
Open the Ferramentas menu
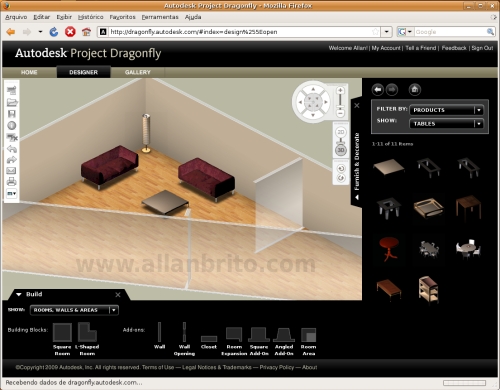click(160, 17)
